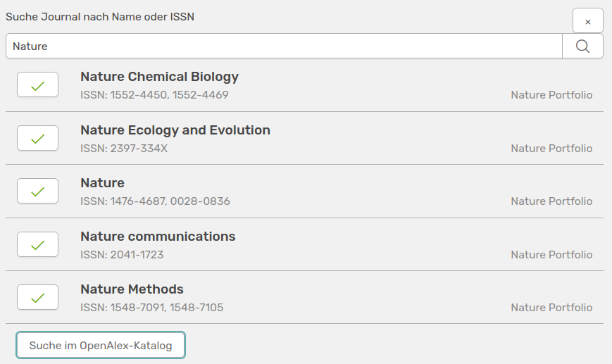Click Nature Portfolio label beside Nature Chemical Biology
Screen dimensions: 612x364
(x=551, y=94)
